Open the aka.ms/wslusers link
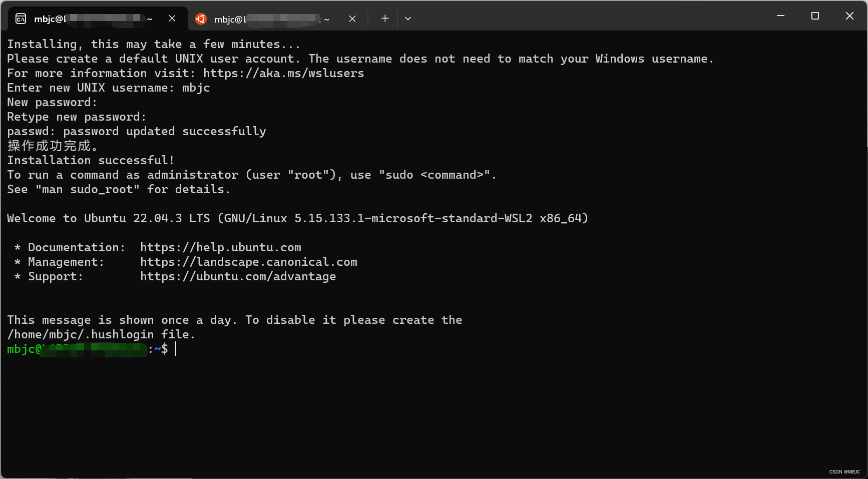868x479 pixels. (283, 74)
